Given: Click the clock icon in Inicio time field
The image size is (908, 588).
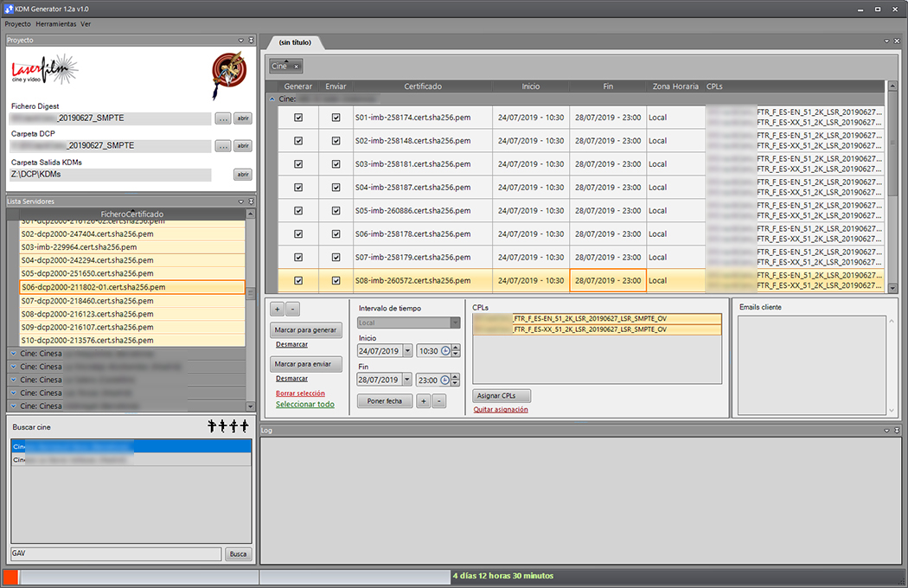Looking at the screenshot, I should pyautogui.click(x=446, y=351).
